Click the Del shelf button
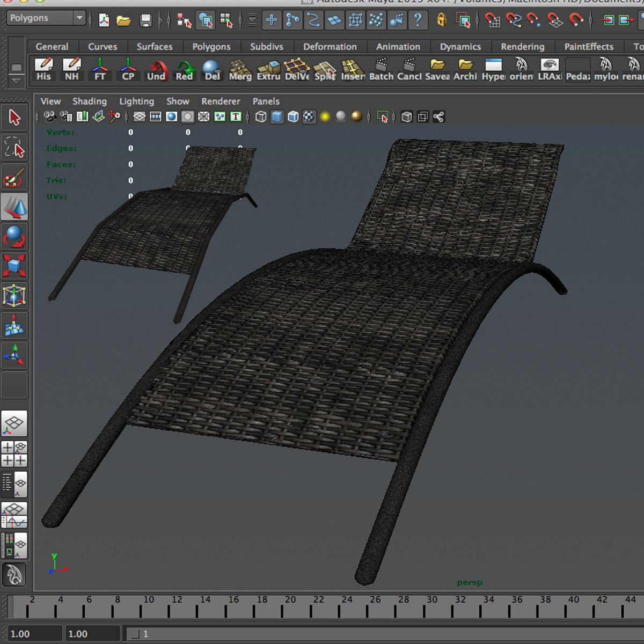644x644 pixels. click(212, 69)
